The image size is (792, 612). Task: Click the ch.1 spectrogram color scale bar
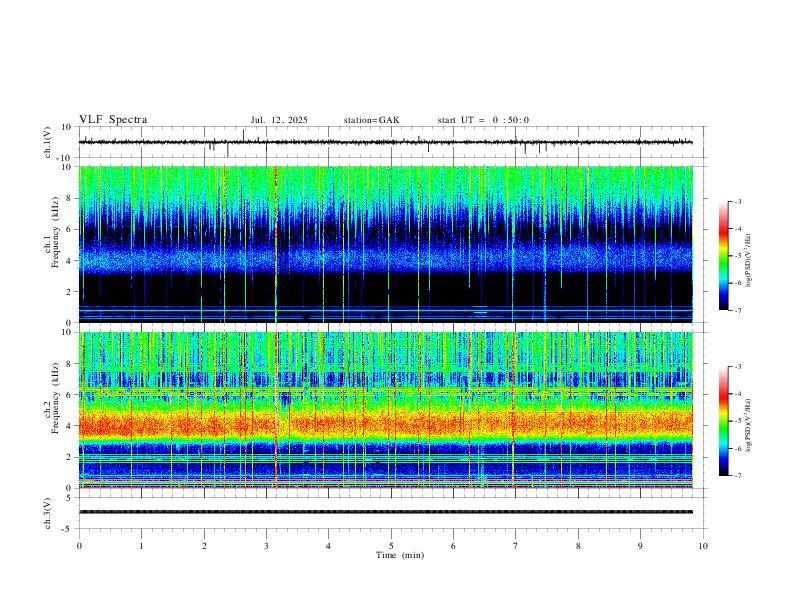tap(723, 256)
